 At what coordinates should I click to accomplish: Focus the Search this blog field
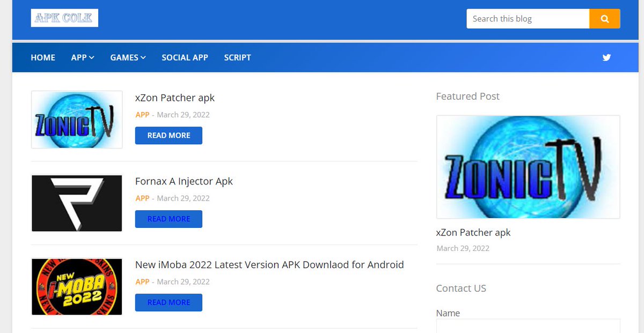[528, 19]
